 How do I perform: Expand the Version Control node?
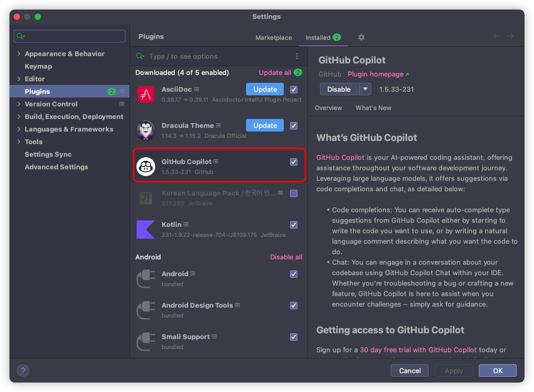point(19,104)
